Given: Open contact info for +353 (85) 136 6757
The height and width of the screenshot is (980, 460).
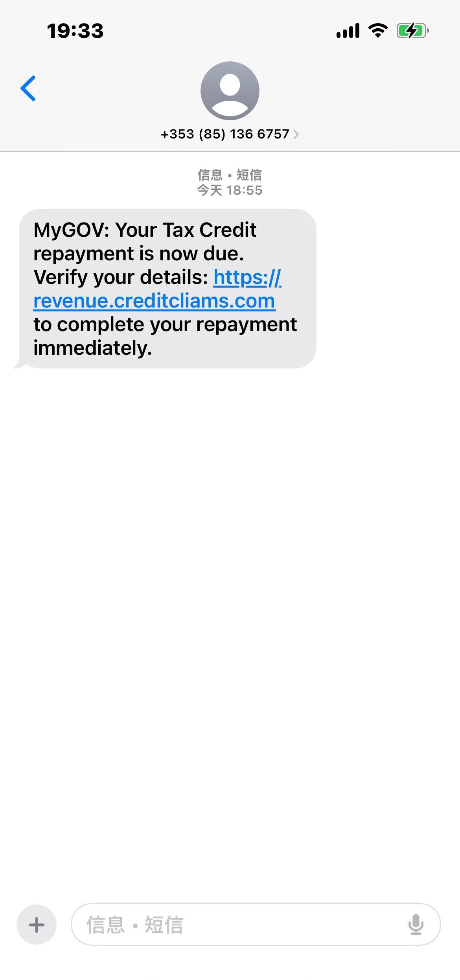Looking at the screenshot, I should point(225,134).
